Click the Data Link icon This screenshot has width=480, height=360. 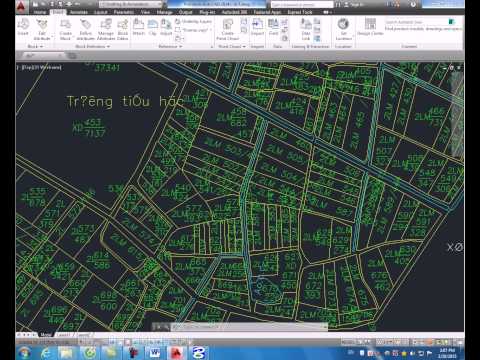coord(306,29)
